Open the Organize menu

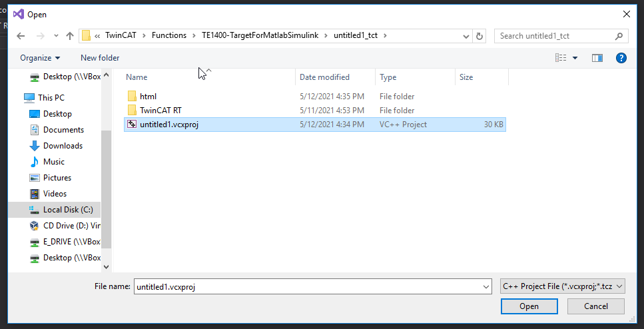tap(40, 58)
